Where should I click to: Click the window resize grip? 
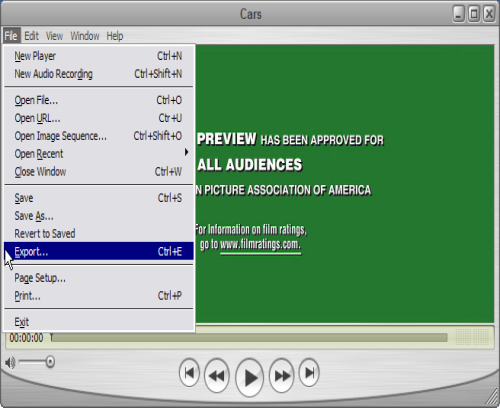pyautogui.click(x=491, y=397)
